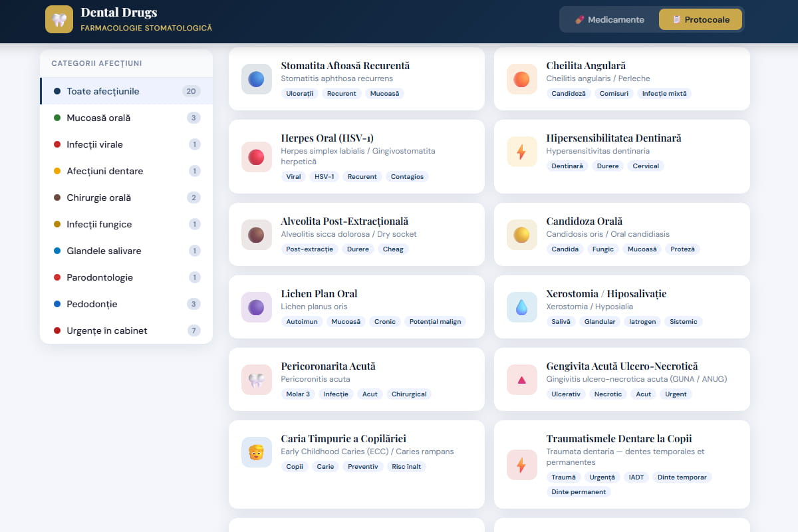This screenshot has height=532, width=798.
Task: Filter by Mucoasă orală category
Action: coord(126,118)
